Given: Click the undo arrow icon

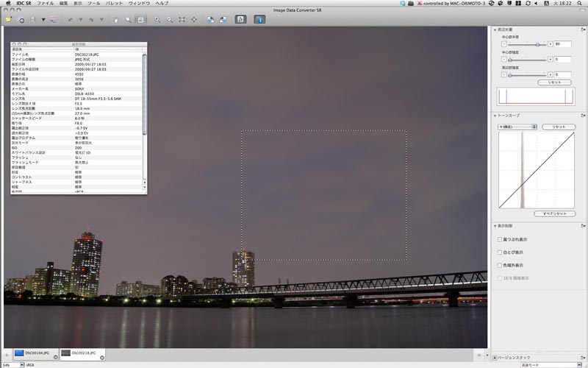Looking at the screenshot, I should (70, 20).
